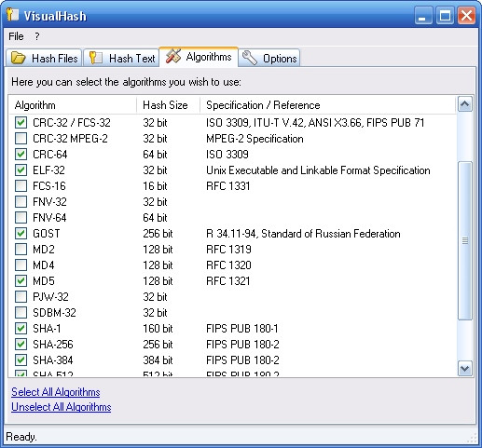
Task: Enable the CRC-32 MPEG-2 checkbox
Action: (x=21, y=139)
